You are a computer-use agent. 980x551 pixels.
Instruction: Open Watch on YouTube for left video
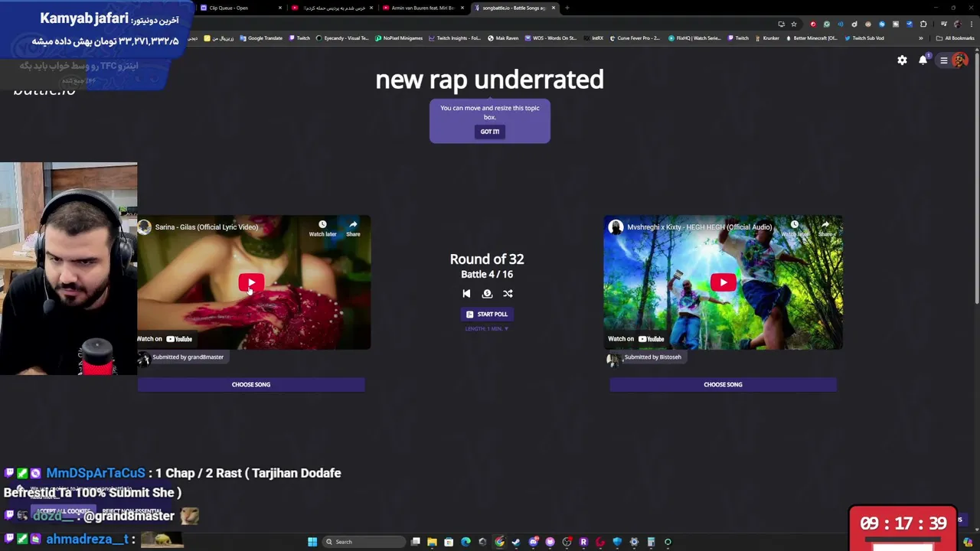pyautogui.click(x=165, y=339)
